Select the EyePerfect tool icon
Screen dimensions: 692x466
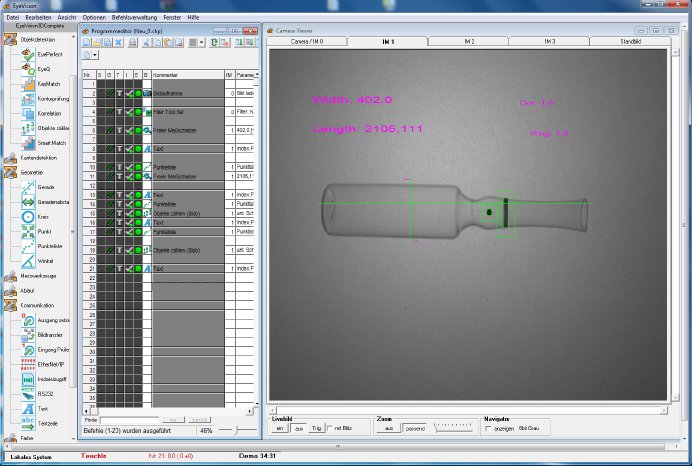pyautogui.click(x=28, y=54)
